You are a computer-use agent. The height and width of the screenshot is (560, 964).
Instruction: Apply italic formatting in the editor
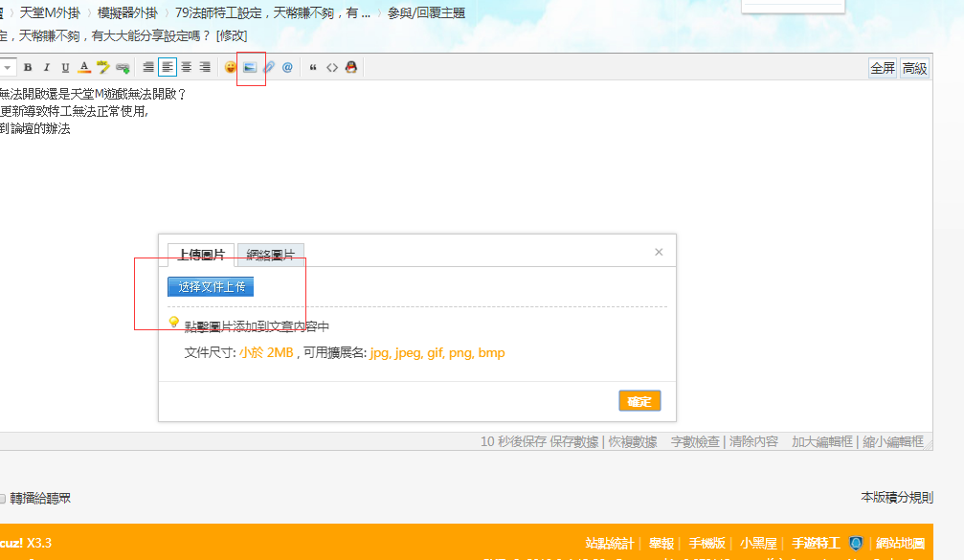46,67
